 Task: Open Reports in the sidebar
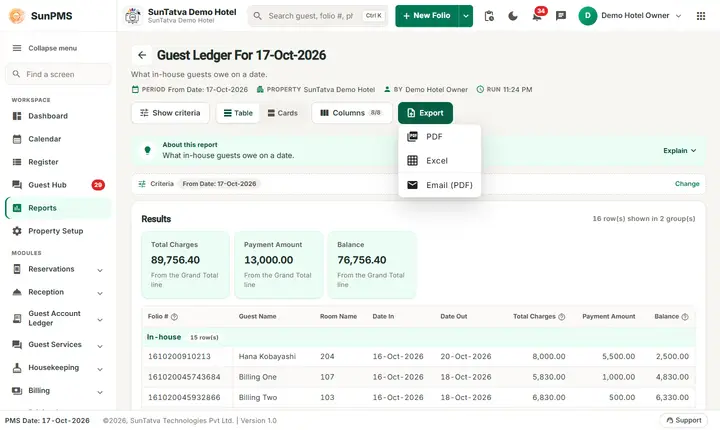click(x=58, y=208)
